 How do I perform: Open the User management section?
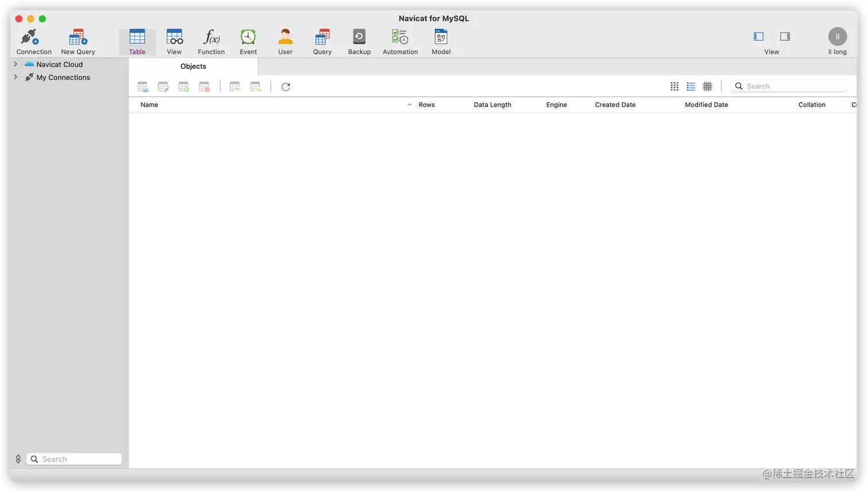click(285, 42)
